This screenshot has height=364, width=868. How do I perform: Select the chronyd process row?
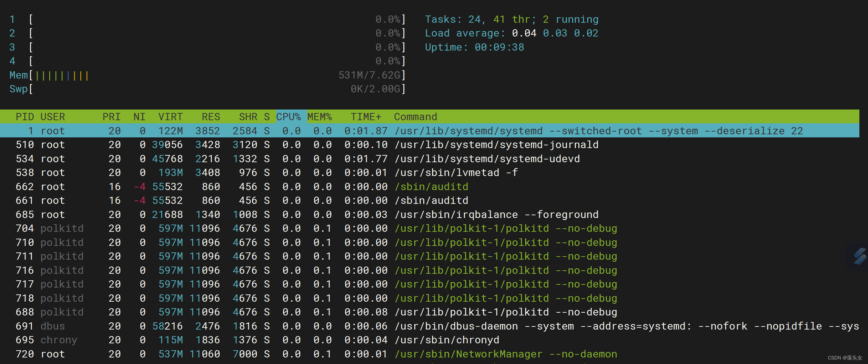pos(430,340)
